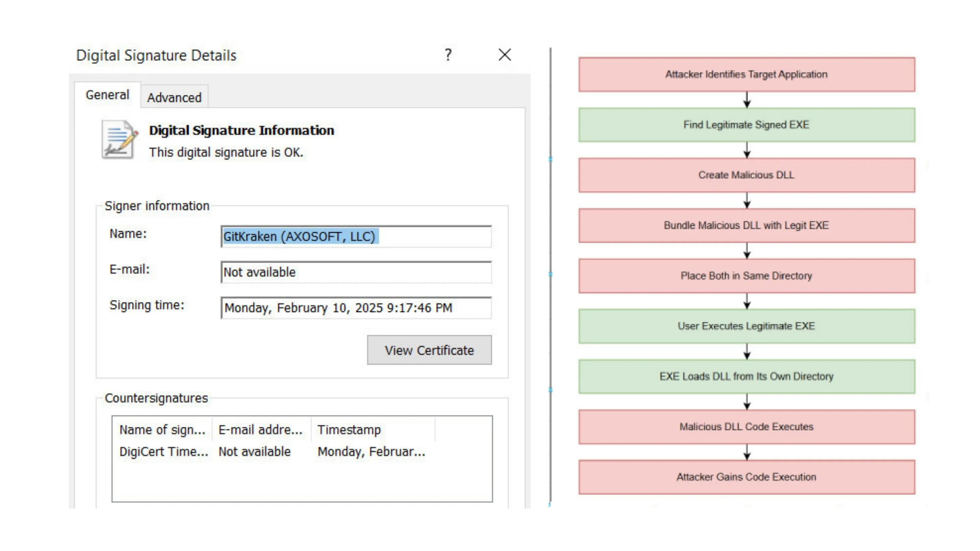Click the E-mail address column header
The width and height of the screenshot is (980, 551).
click(x=260, y=430)
